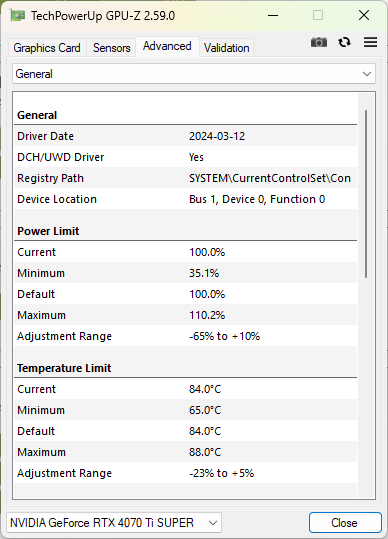Go to the Validation tab

point(226,47)
